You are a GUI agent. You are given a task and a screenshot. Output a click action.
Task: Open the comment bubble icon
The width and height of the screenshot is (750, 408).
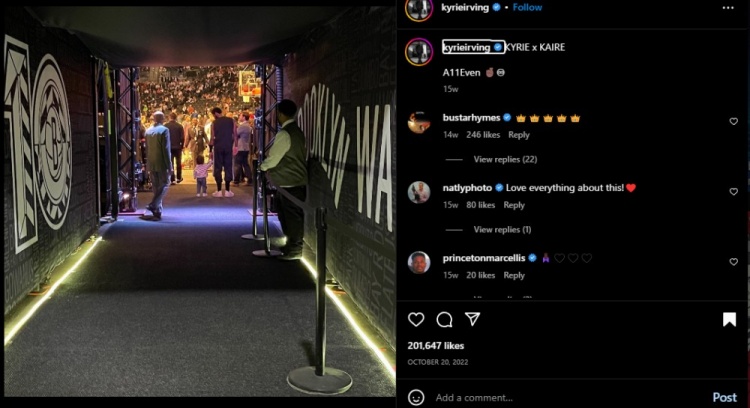tap(444, 319)
